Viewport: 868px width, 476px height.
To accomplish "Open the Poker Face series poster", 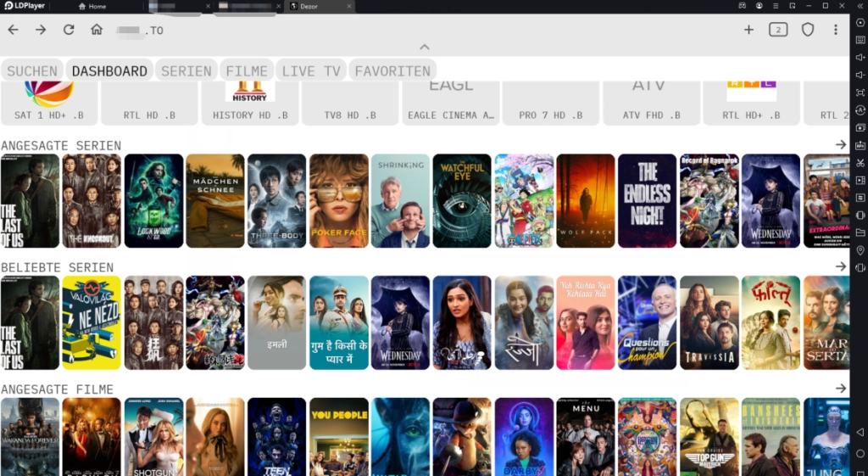I will (339, 200).
